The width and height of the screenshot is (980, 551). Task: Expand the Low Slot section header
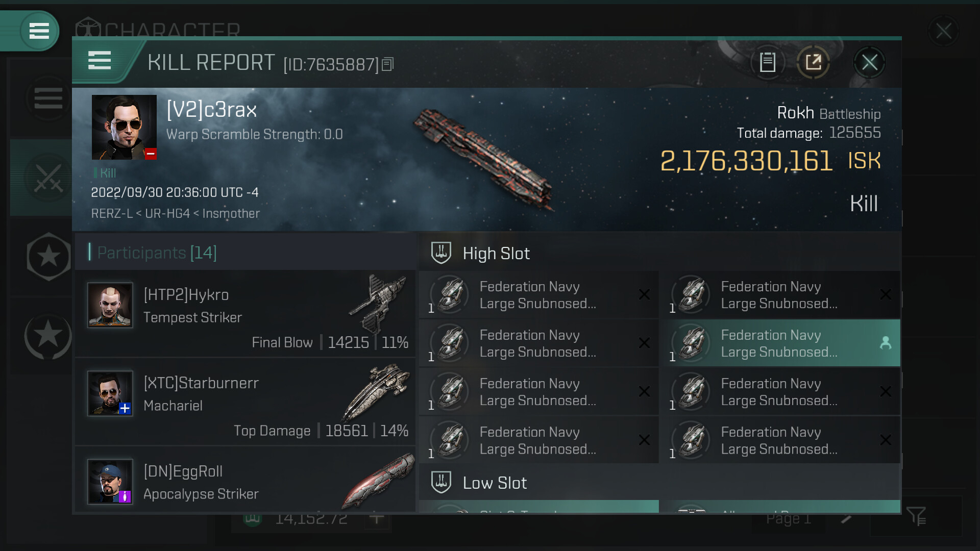pos(494,483)
